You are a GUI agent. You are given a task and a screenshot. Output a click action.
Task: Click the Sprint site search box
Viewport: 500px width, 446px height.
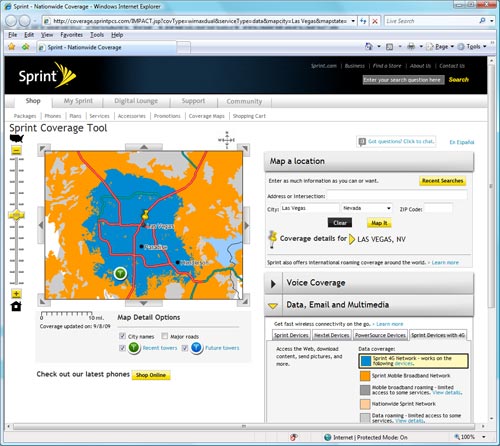pyautogui.click(x=403, y=80)
